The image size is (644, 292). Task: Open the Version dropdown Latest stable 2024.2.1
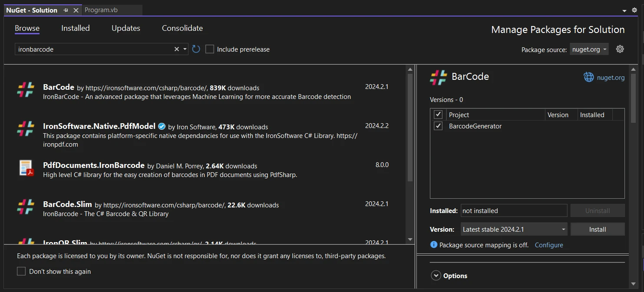click(514, 229)
